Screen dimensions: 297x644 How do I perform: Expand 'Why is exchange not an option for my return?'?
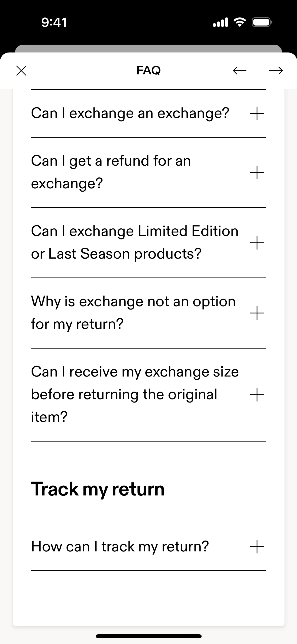point(133,313)
